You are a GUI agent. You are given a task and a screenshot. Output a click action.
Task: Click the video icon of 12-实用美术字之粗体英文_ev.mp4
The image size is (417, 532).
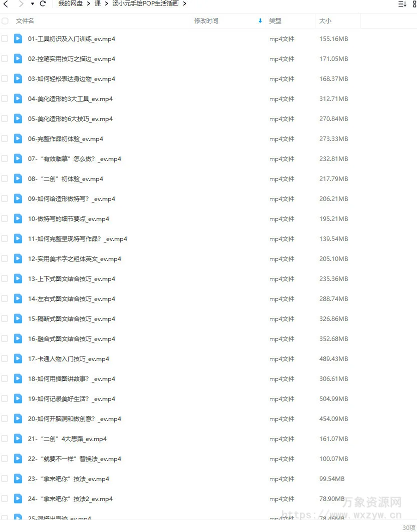pyautogui.click(x=18, y=258)
